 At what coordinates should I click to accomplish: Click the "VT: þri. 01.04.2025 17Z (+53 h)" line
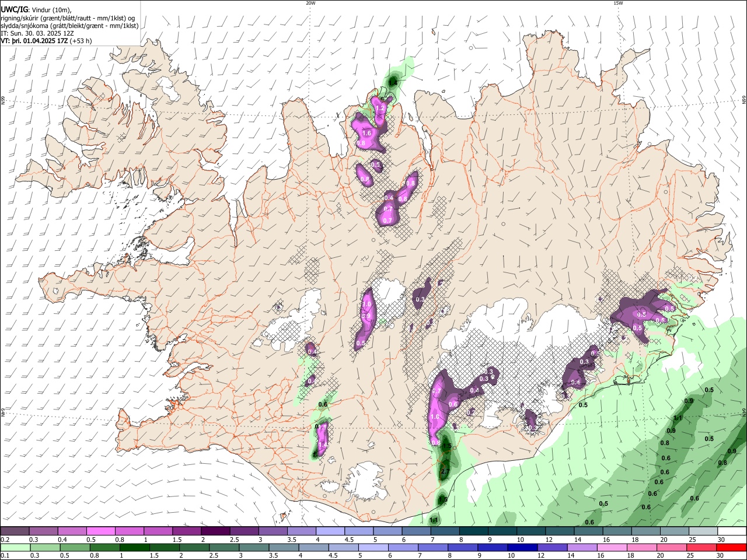(x=46, y=41)
